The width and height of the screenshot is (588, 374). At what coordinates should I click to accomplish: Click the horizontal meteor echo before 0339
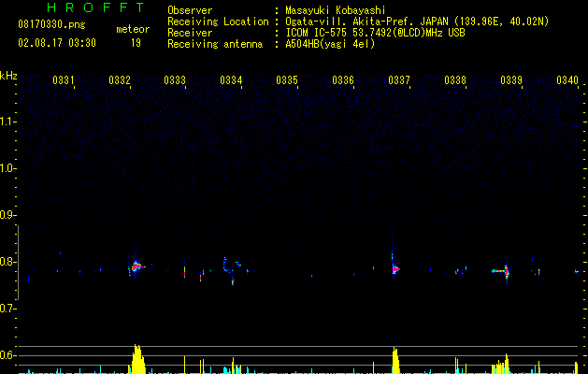point(499,270)
